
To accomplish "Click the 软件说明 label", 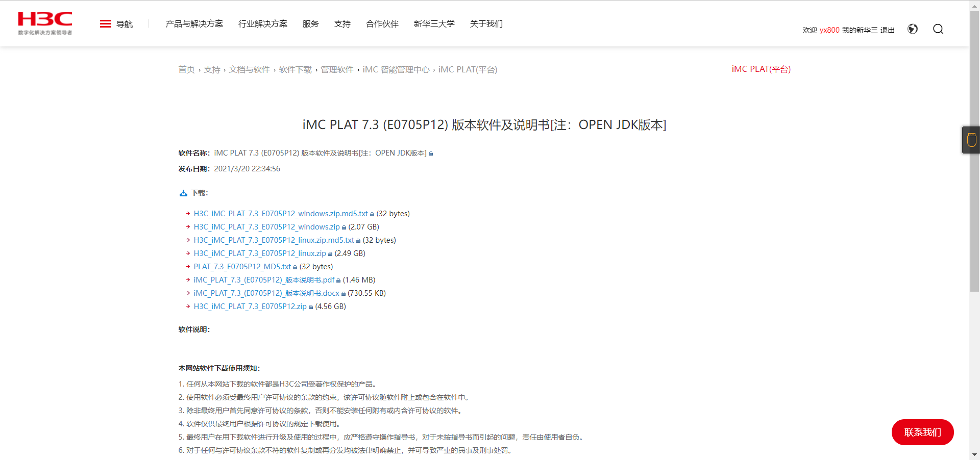I will click(194, 329).
